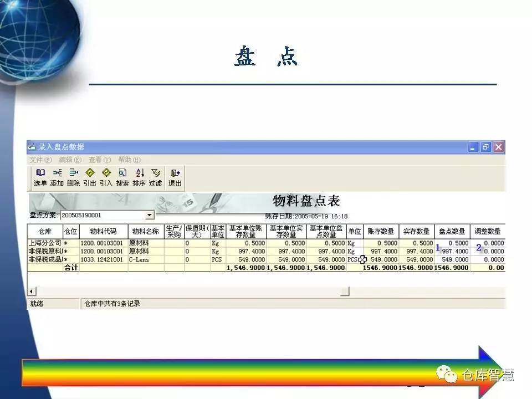Viewport: 532px width, 399px height.
Task: Click the 添加 (add) toolbar icon
Action: coord(57,177)
